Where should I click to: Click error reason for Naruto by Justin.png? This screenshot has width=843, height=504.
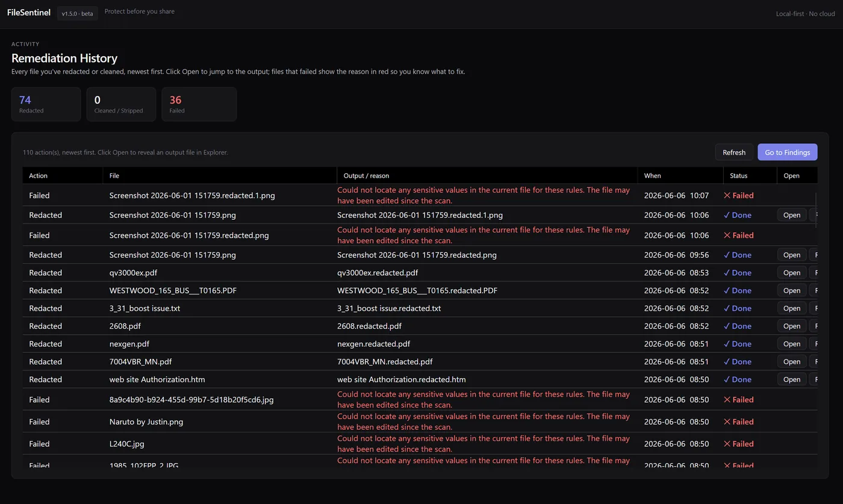click(484, 422)
